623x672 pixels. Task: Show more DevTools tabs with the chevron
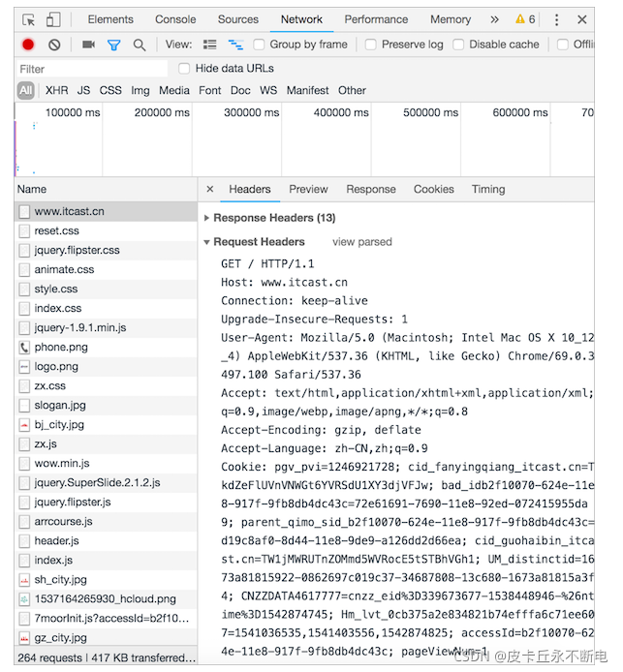coord(494,19)
